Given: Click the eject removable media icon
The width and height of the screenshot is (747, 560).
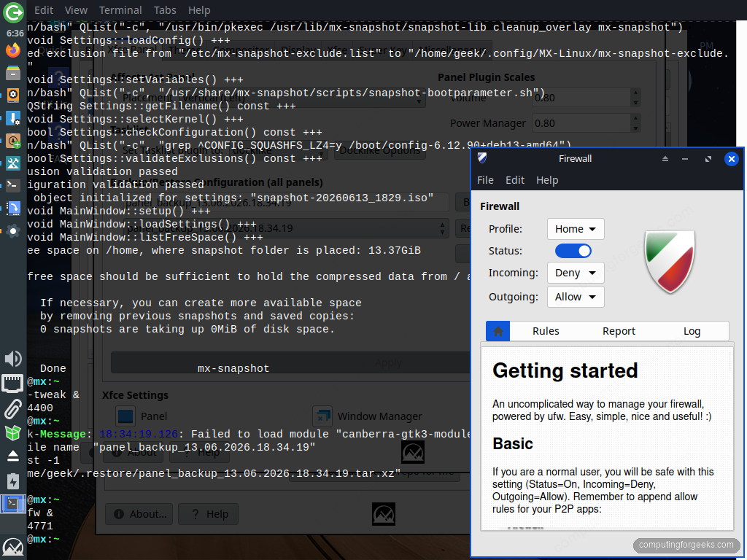Looking at the screenshot, I should point(13,456).
